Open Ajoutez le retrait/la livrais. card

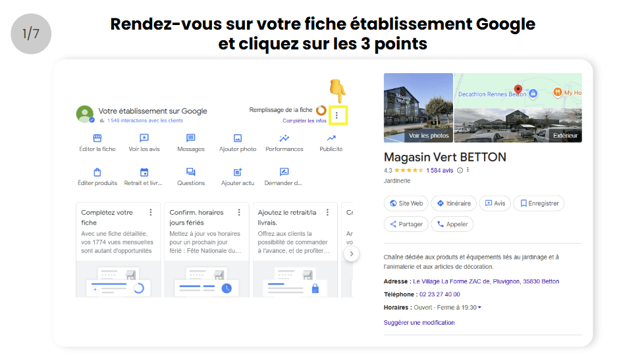pyautogui.click(x=295, y=250)
